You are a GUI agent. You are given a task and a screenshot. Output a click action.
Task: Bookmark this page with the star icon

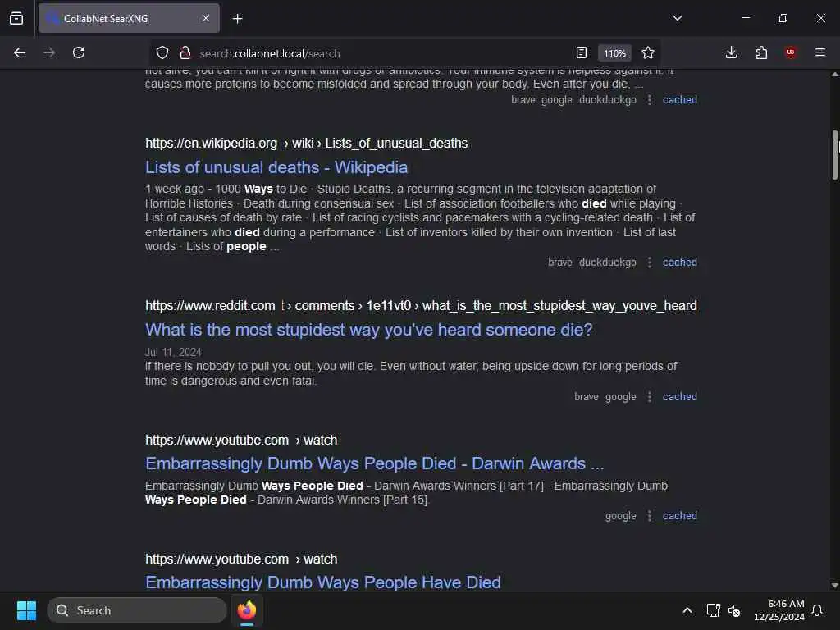[x=648, y=53]
